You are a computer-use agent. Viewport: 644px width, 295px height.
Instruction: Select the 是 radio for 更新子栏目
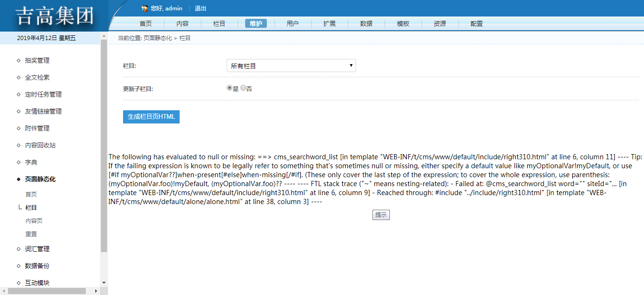click(230, 88)
